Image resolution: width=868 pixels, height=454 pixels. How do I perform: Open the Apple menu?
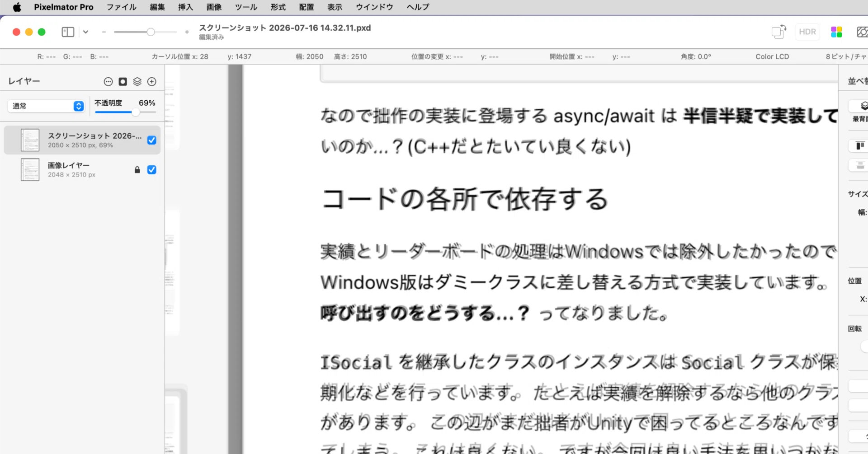coord(17,7)
